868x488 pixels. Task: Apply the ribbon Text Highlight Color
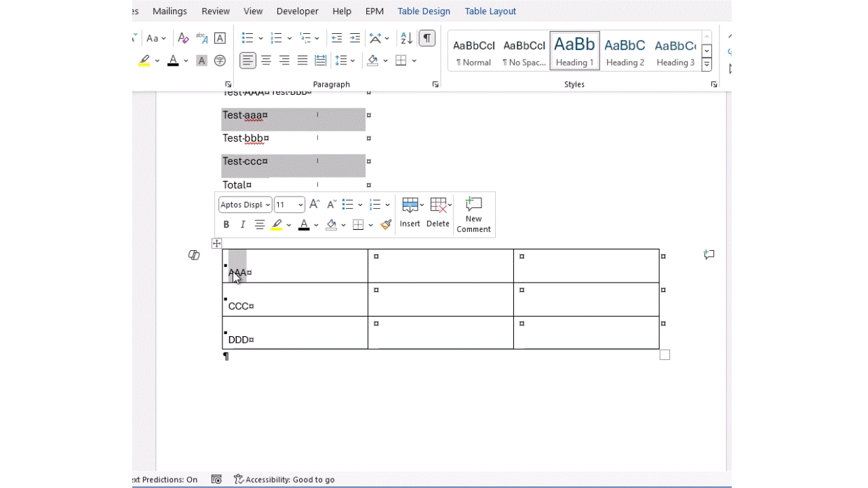click(x=144, y=60)
